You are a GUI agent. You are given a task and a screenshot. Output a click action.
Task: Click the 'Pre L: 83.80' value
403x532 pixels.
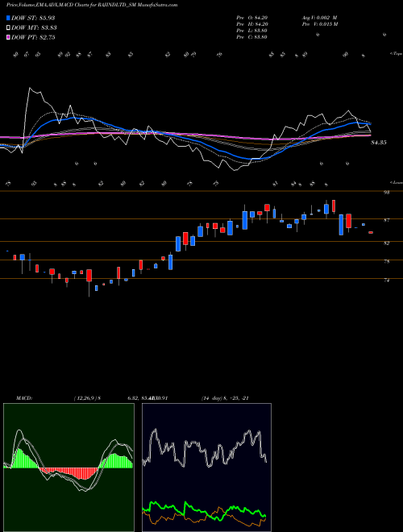[251, 31]
